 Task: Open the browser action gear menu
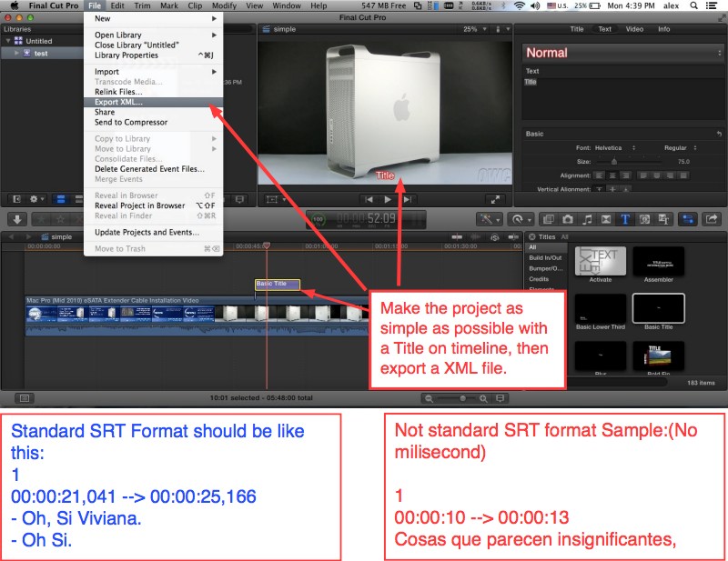(x=36, y=199)
